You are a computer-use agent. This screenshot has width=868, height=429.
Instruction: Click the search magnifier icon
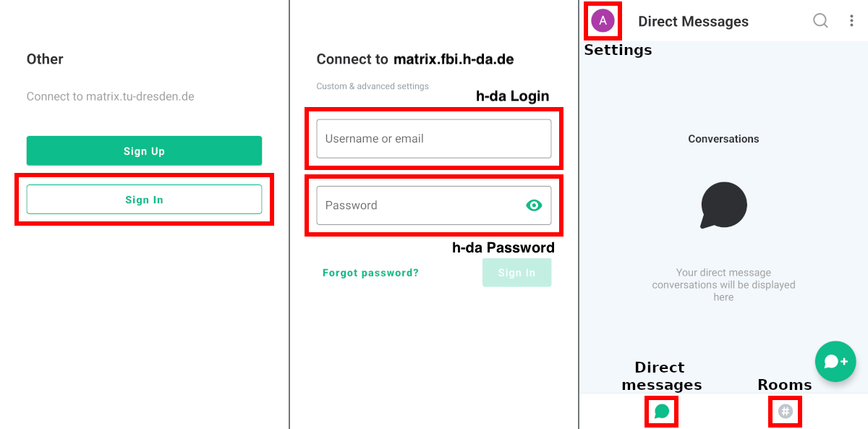pyautogui.click(x=820, y=21)
